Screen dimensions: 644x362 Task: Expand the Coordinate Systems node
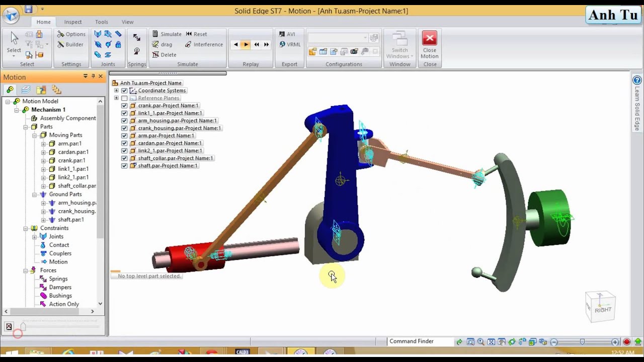pyautogui.click(x=116, y=90)
